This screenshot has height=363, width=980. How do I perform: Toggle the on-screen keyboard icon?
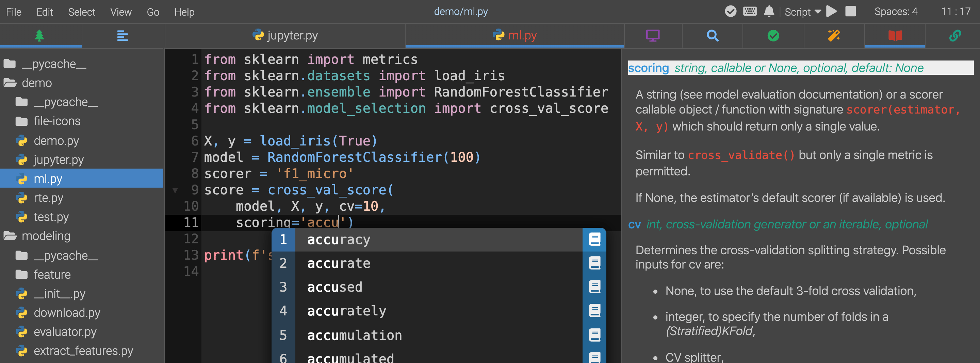(749, 12)
